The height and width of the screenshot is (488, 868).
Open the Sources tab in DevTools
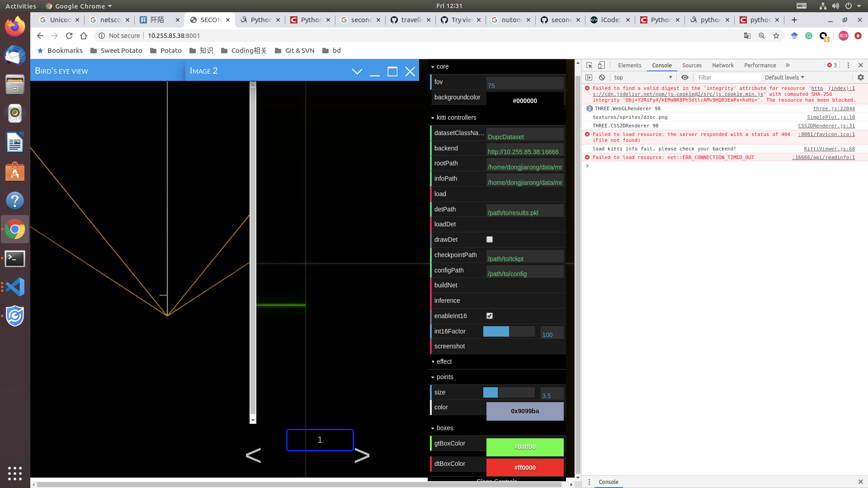click(692, 65)
